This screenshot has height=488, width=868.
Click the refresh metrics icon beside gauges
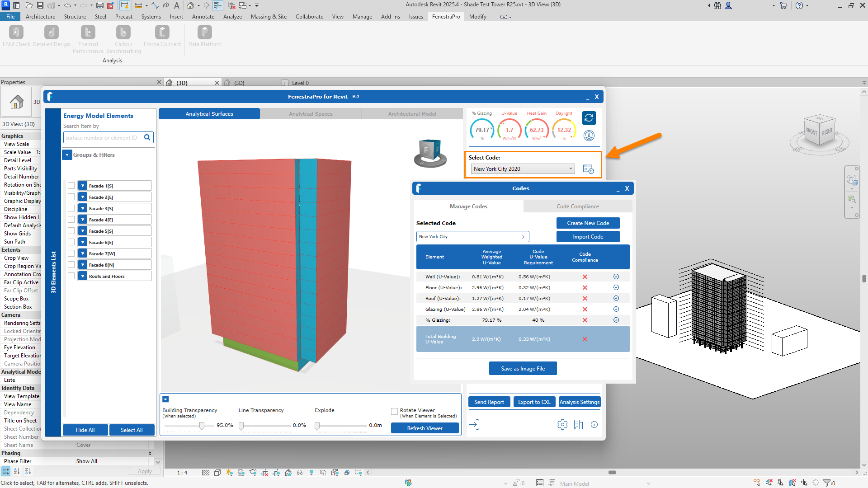click(x=589, y=118)
